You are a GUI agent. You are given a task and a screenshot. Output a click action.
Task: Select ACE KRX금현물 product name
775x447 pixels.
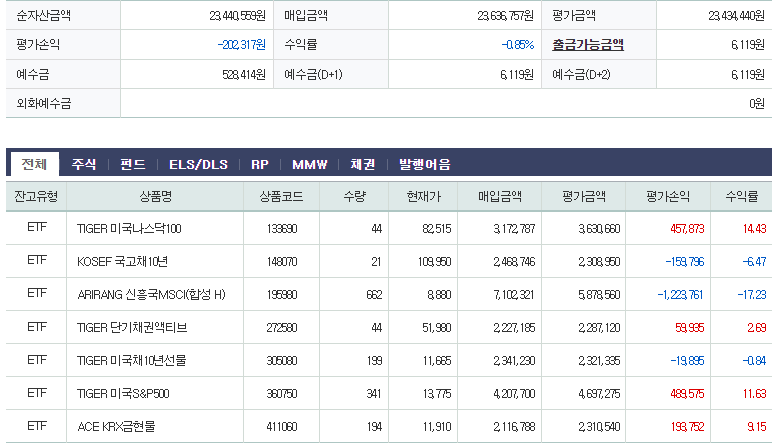(x=116, y=426)
